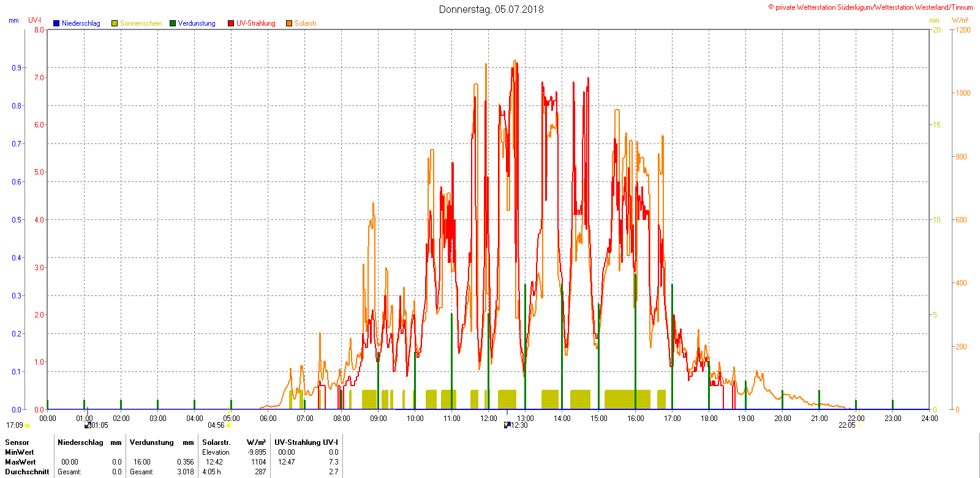Click the red UV-I axis unit label
Image resolution: width=980 pixels, height=478 pixels.
[35, 20]
